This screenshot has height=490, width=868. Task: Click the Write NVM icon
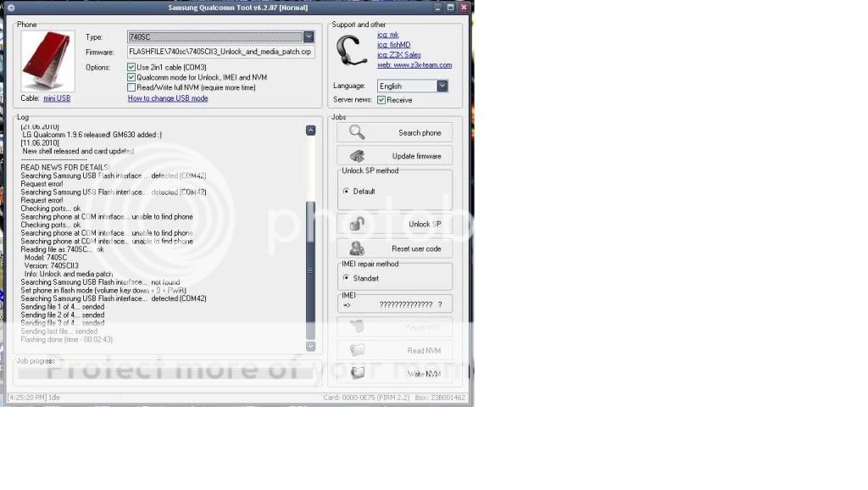pos(357,373)
